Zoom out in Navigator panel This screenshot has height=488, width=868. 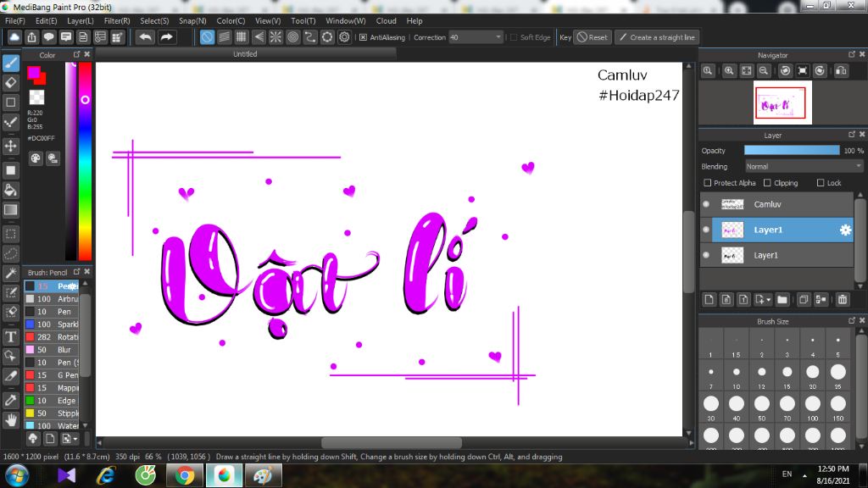[x=764, y=71]
